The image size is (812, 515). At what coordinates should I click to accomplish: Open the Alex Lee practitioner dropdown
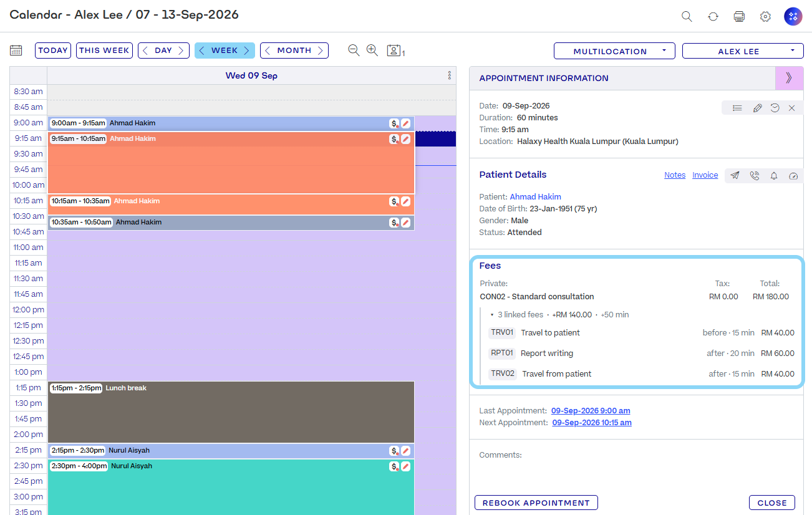(x=743, y=51)
